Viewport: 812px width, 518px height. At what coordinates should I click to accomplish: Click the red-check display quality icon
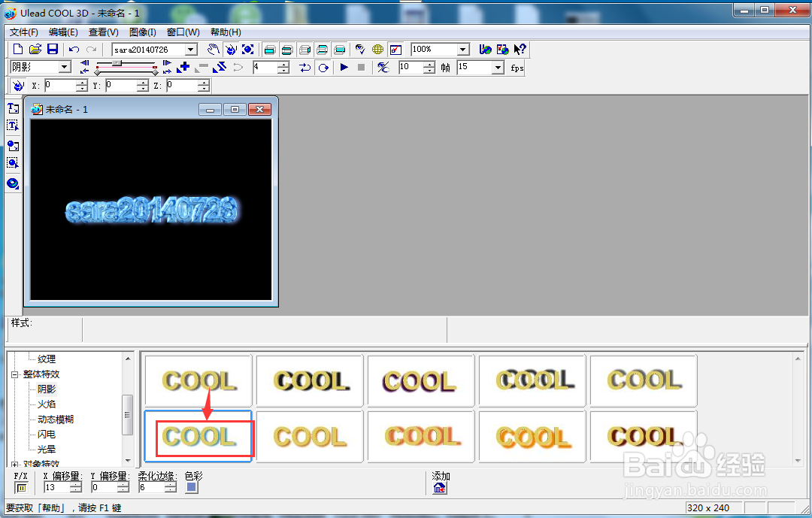point(395,50)
